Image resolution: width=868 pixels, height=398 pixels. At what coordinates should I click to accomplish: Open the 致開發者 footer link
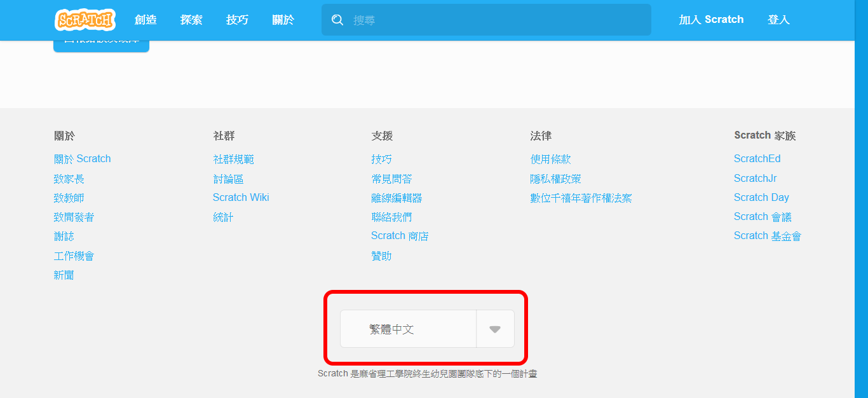(74, 217)
